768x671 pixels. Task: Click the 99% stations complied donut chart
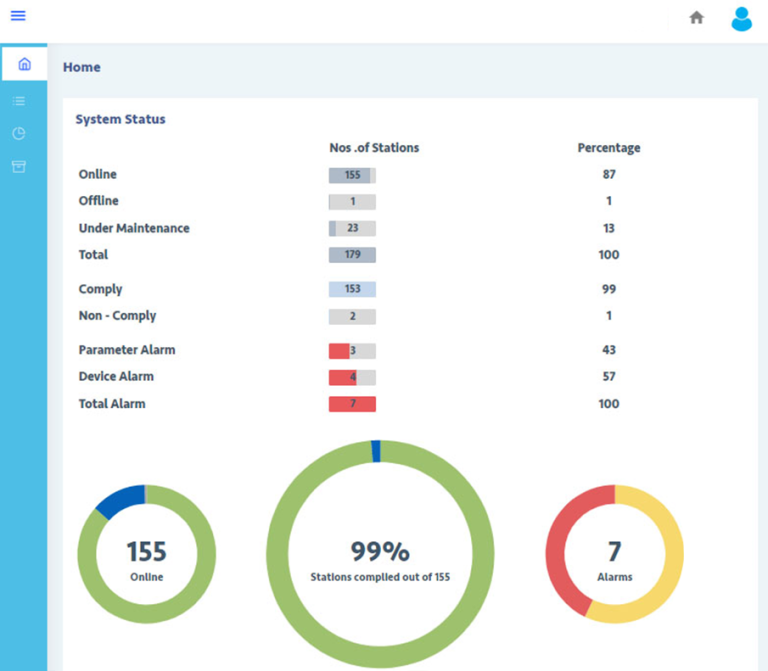click(380, 553)
